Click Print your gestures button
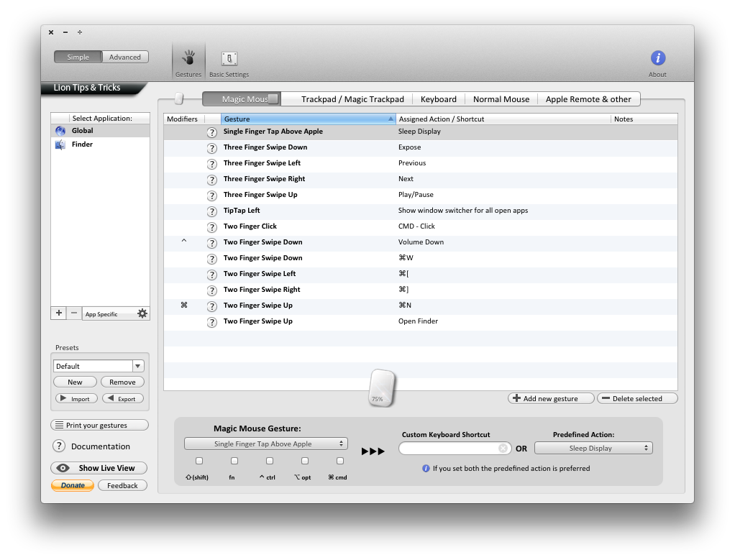 point(99,425)
